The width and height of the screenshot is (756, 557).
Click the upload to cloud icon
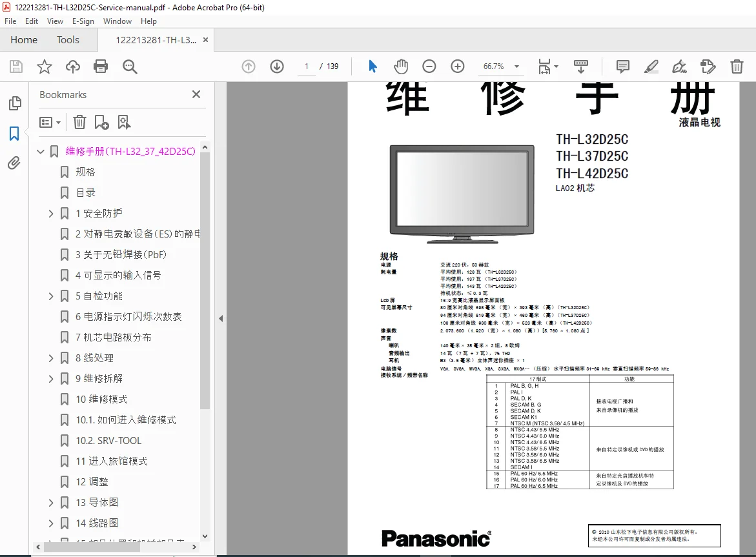tap(73, 66)
